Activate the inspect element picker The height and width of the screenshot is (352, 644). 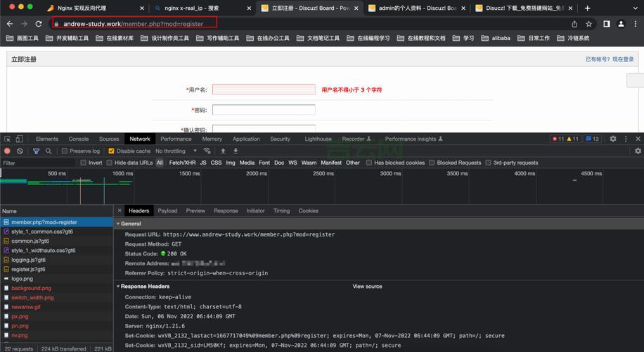tap(6, 139)
